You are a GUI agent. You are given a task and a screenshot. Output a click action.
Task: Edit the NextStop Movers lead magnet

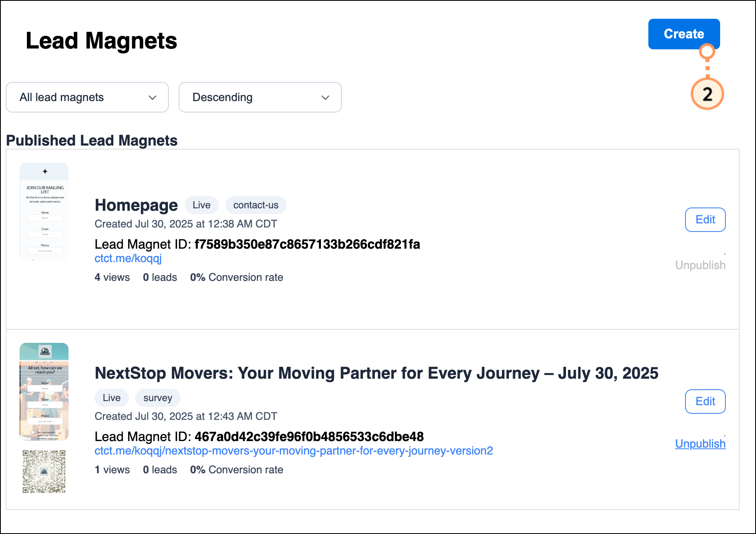(705, 402)
